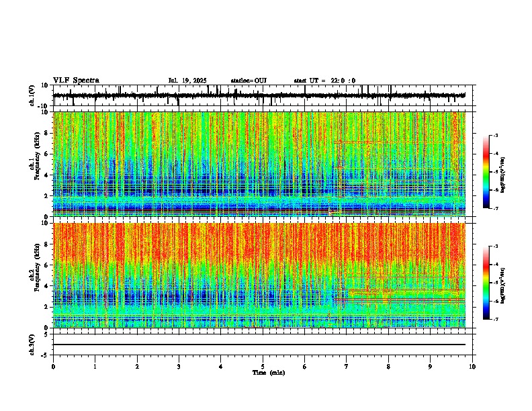
Task: Select the "Time (min)" axis title
Action: pos(269,373)
